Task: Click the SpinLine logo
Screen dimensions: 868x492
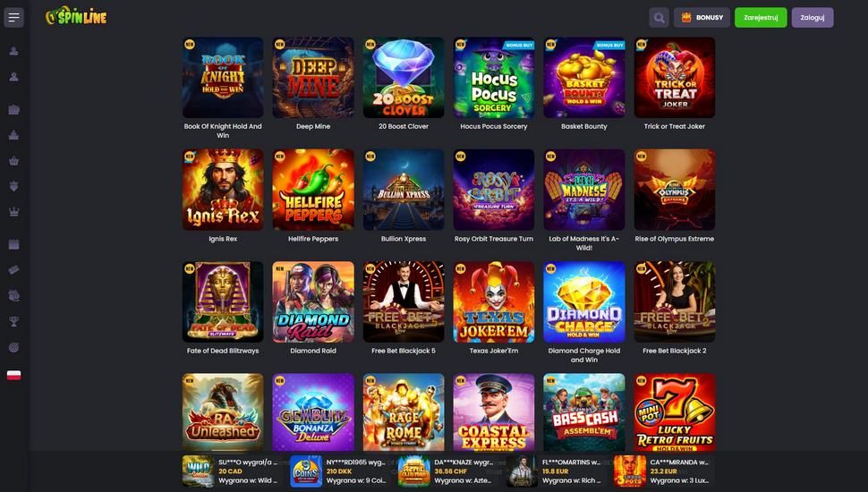Action: pyautogui.click(x=76, y=17)
